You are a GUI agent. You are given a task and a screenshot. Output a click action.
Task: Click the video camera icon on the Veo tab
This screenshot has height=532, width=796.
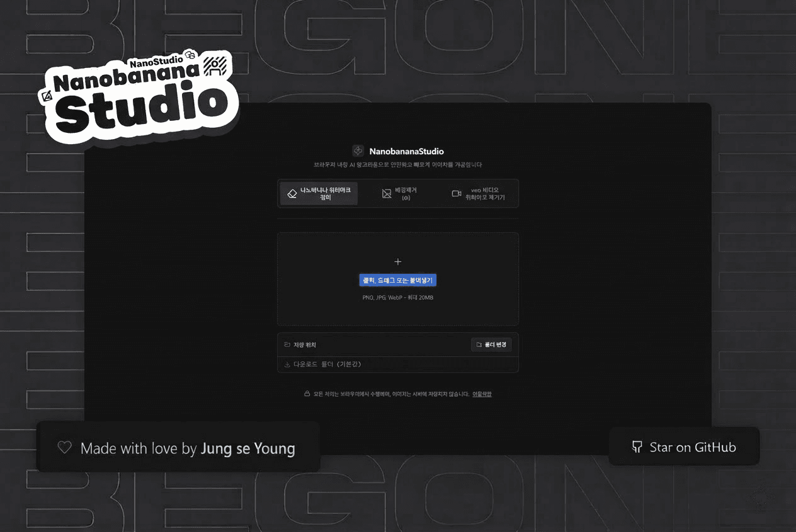(x=456, y=193)
